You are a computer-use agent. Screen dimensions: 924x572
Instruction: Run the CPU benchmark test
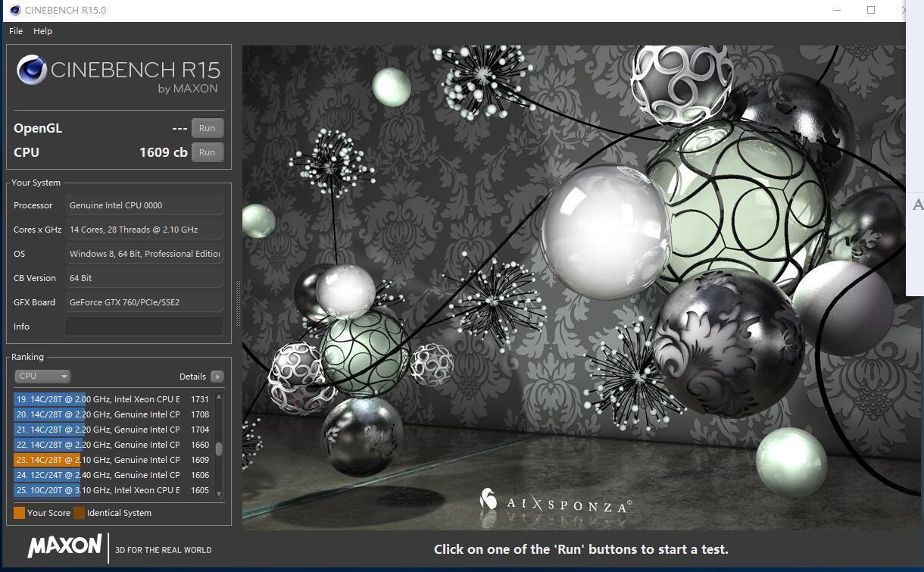pos(208,152)
